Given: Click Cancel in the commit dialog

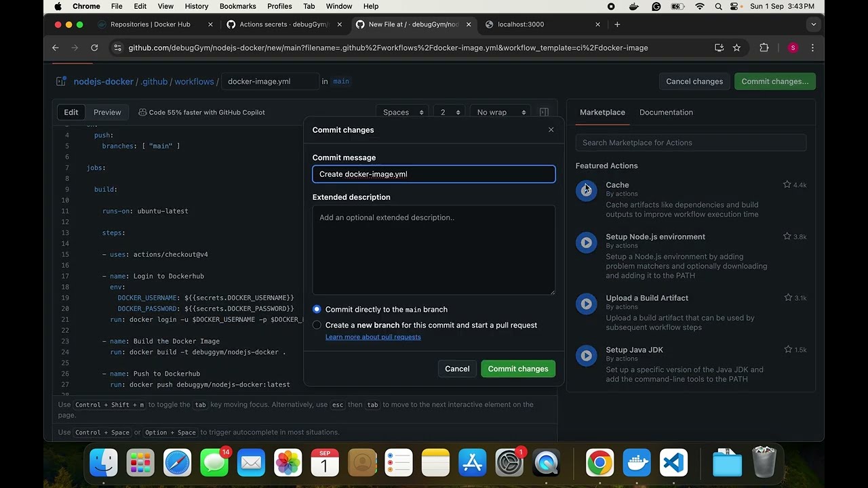Looking at the screenshot, I should [x=457, y=369].
